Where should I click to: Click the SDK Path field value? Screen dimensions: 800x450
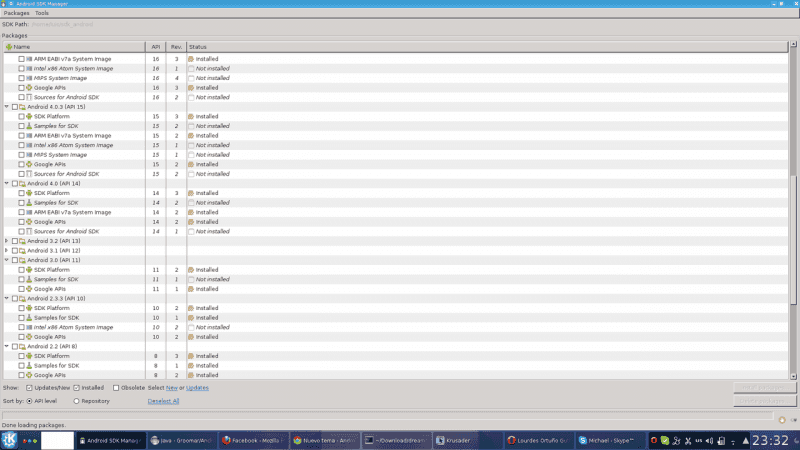62,24
